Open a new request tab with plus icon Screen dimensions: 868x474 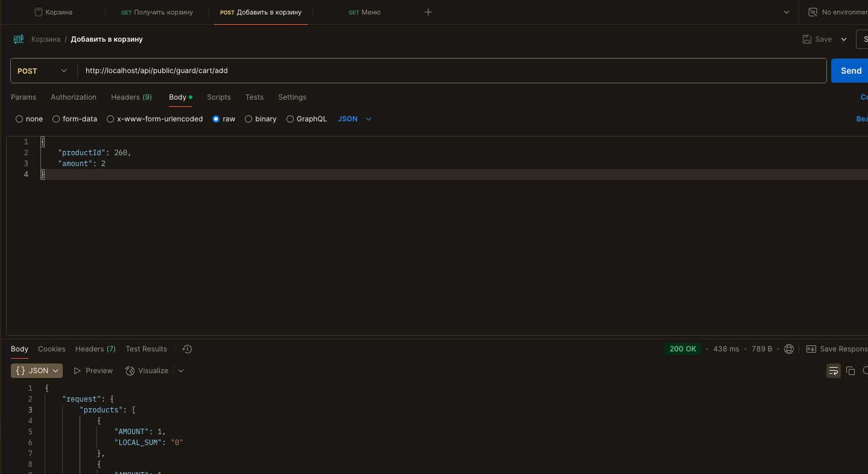click(x=428, y=12)
